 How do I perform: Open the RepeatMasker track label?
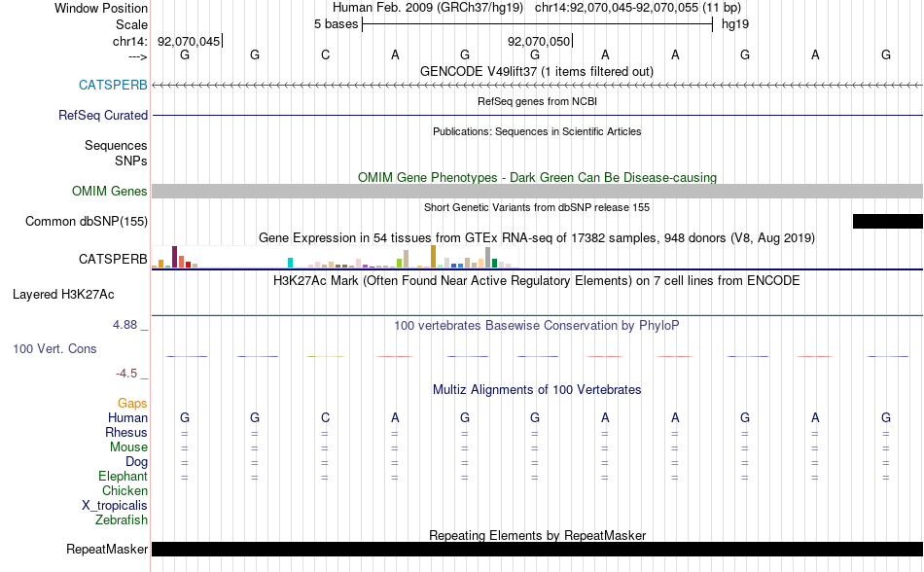107,549
